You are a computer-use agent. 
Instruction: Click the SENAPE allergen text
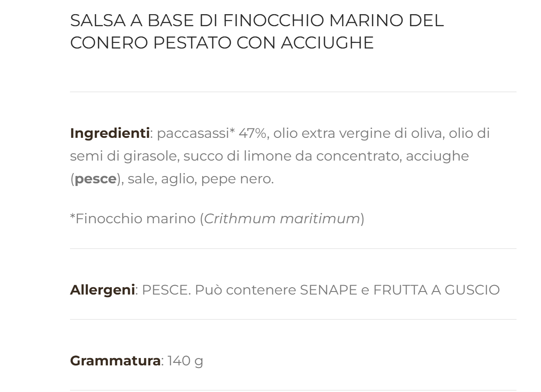click(328, 290)
